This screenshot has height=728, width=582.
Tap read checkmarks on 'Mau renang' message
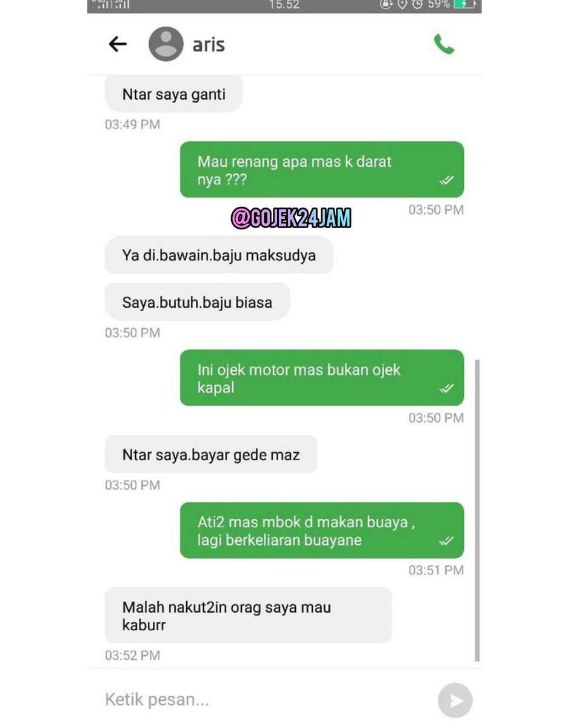click(x=447, y=180)
